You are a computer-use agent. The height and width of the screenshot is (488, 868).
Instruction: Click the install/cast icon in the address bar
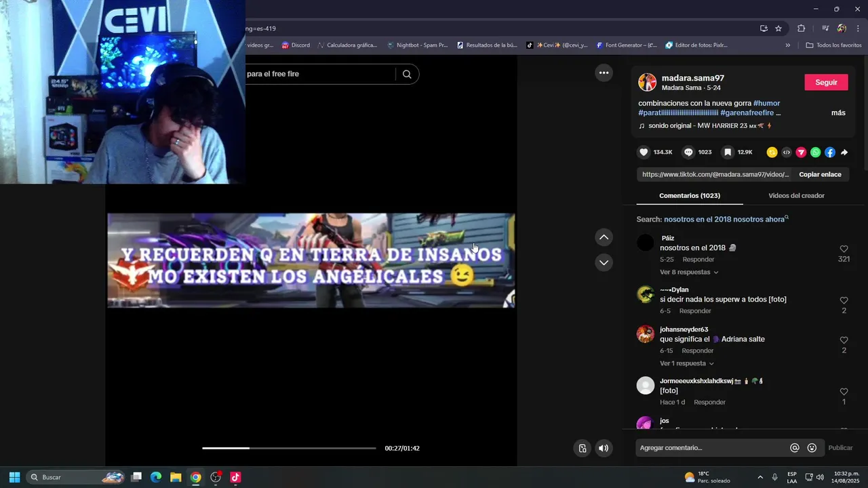point(764,28)
